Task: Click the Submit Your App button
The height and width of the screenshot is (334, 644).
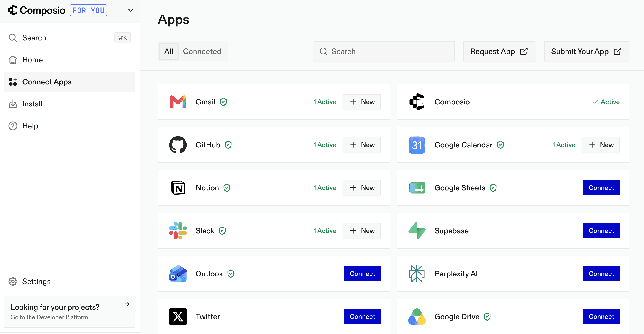Action: tap(587, 51)
